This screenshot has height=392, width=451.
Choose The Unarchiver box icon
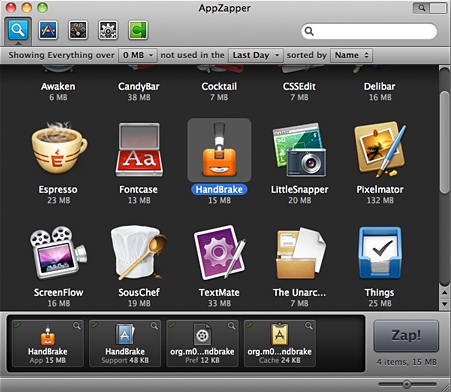tap(300, 253)
